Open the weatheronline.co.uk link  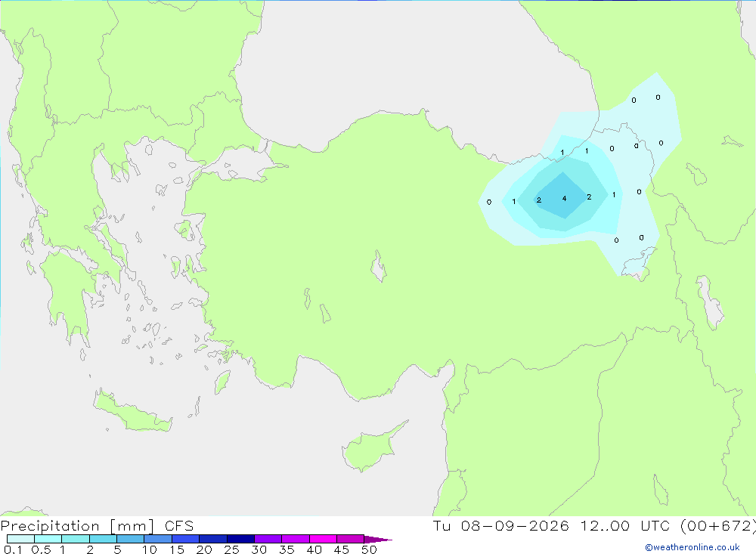[x=692, y=547]
